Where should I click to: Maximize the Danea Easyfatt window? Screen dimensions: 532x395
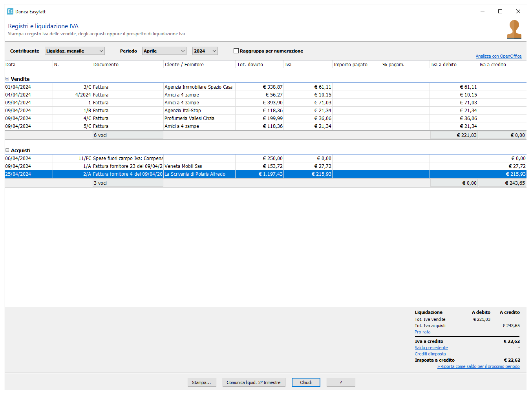(x=500, y=11)
